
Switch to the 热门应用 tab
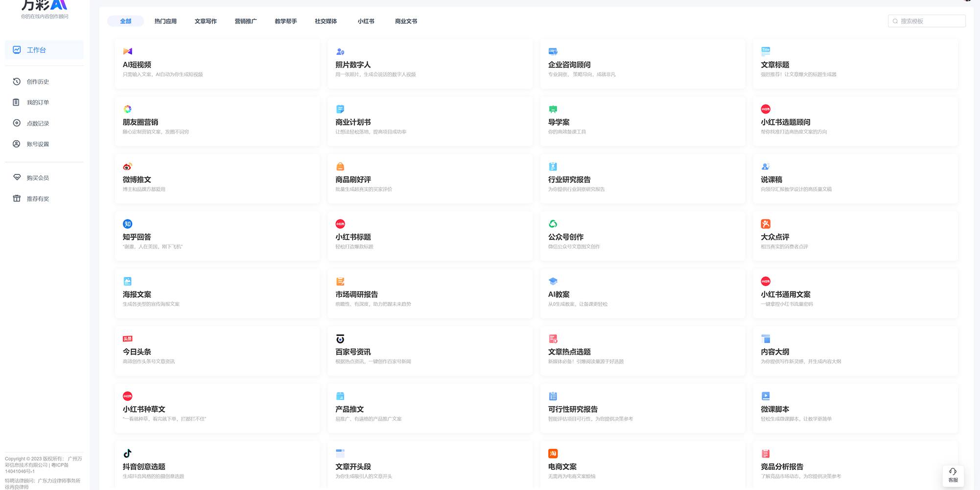click(x=165, y=21)
